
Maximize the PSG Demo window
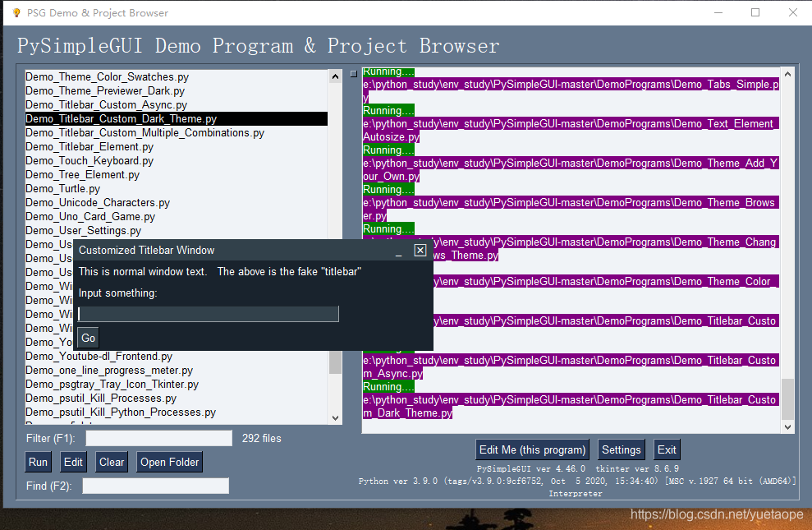755,12
